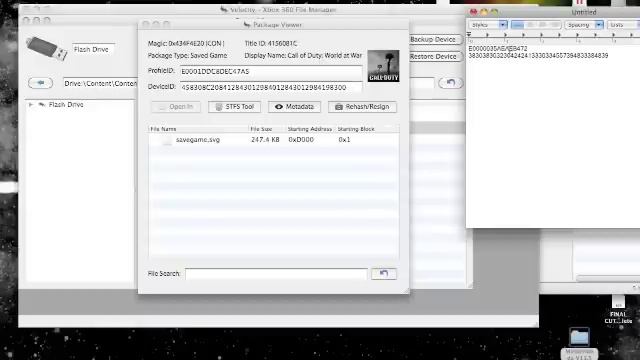Screen dimensions: 640x360
Task: Click the Velocity window refresh arrow button
Action: pyautogui.click(x=451, y=83)
